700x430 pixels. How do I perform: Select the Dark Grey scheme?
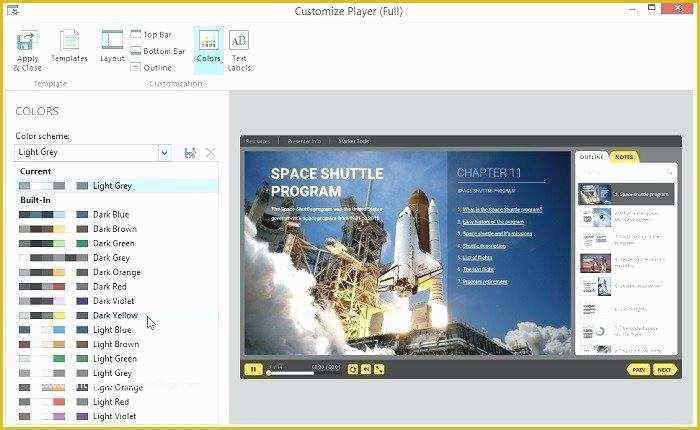pos(117,258)
